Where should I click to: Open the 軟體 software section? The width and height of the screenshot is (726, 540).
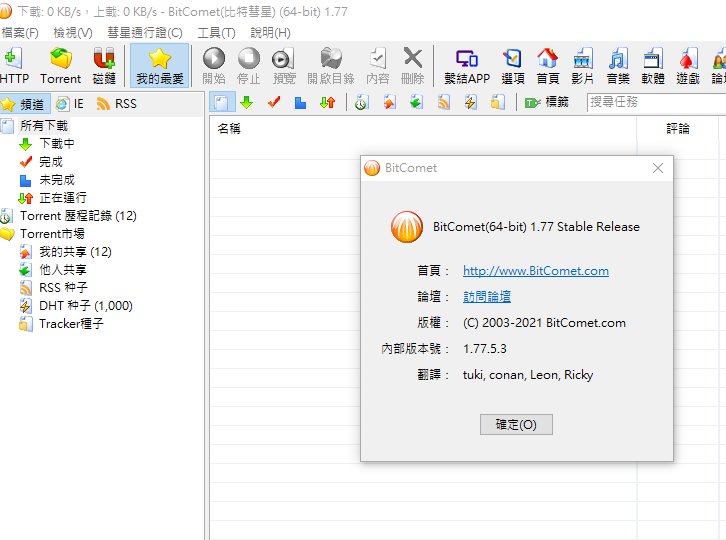click(x=653, y=66)
